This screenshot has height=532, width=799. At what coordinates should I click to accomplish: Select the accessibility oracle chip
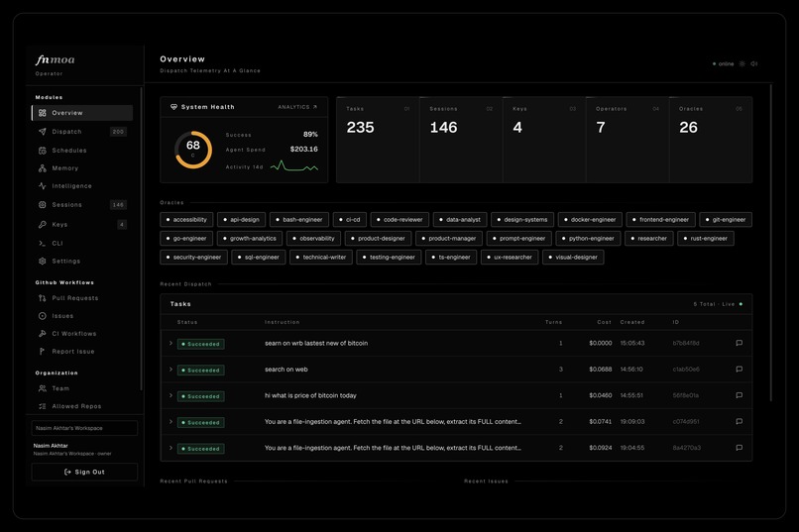pos(186,219)
